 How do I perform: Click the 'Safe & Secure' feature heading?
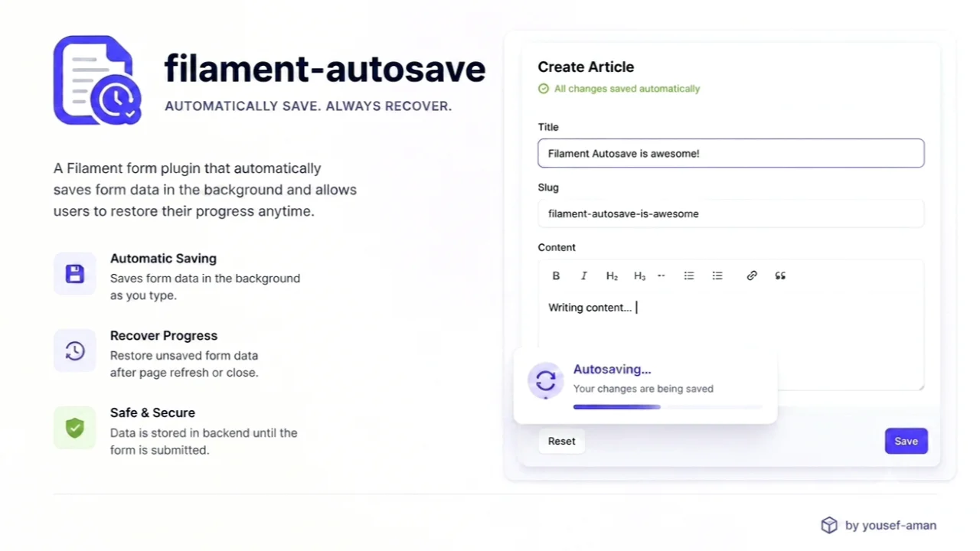point(152,412)
